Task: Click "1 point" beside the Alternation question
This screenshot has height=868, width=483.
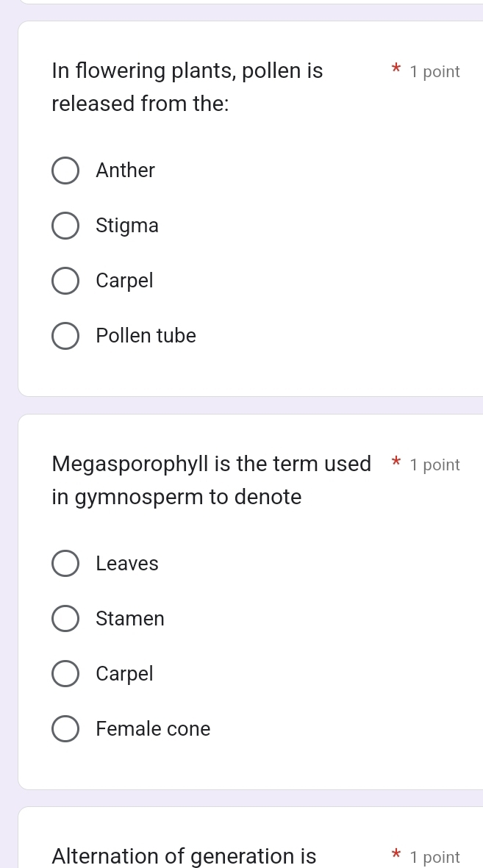Action: 435,857
